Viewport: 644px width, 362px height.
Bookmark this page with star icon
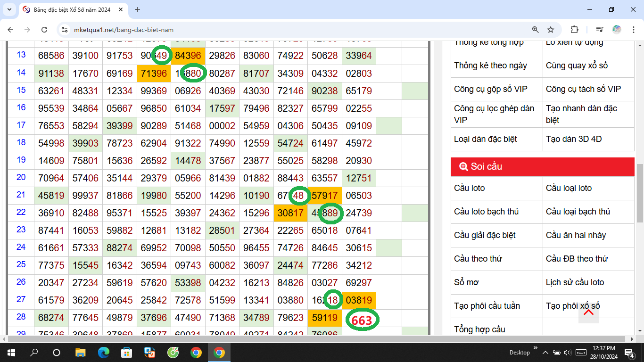(551, 30)
